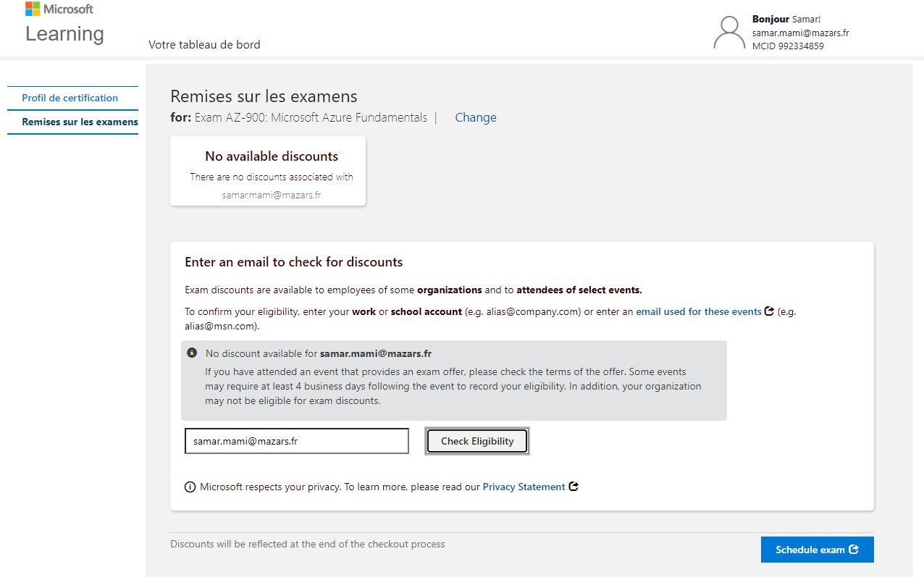Viewport: 924px width, 580px height.
Task: Click the info circle icon in the grey discount notice
Action: click(191, 353)
